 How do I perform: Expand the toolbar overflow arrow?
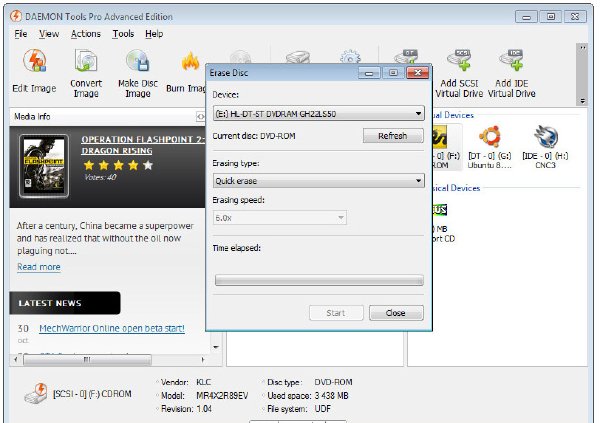[582, 101]
